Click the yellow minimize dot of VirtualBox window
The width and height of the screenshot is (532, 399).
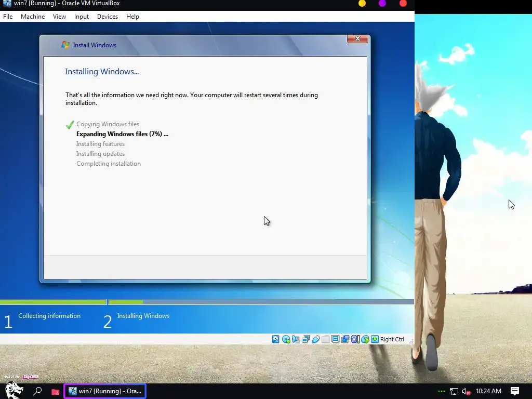(x=362, y=4)
